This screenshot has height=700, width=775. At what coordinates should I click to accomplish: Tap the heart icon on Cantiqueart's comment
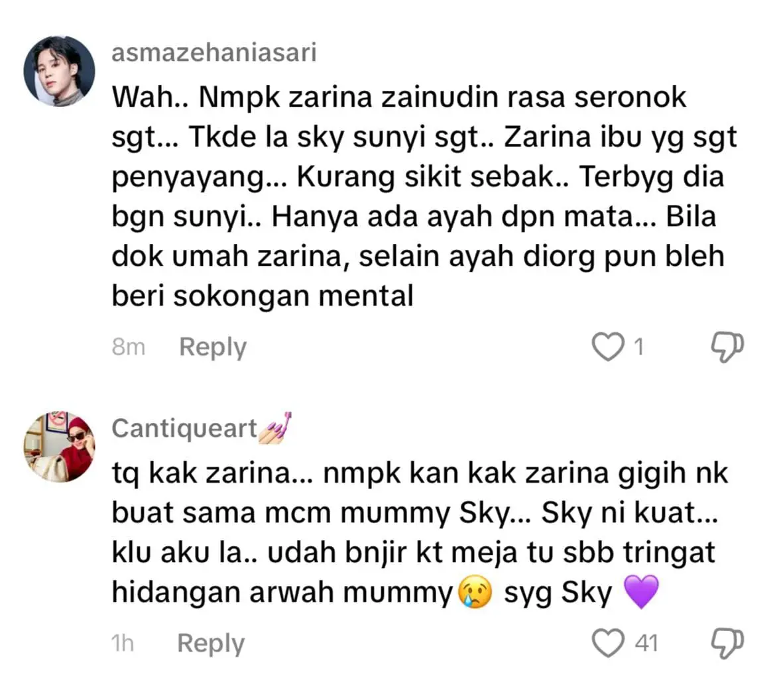608,643
